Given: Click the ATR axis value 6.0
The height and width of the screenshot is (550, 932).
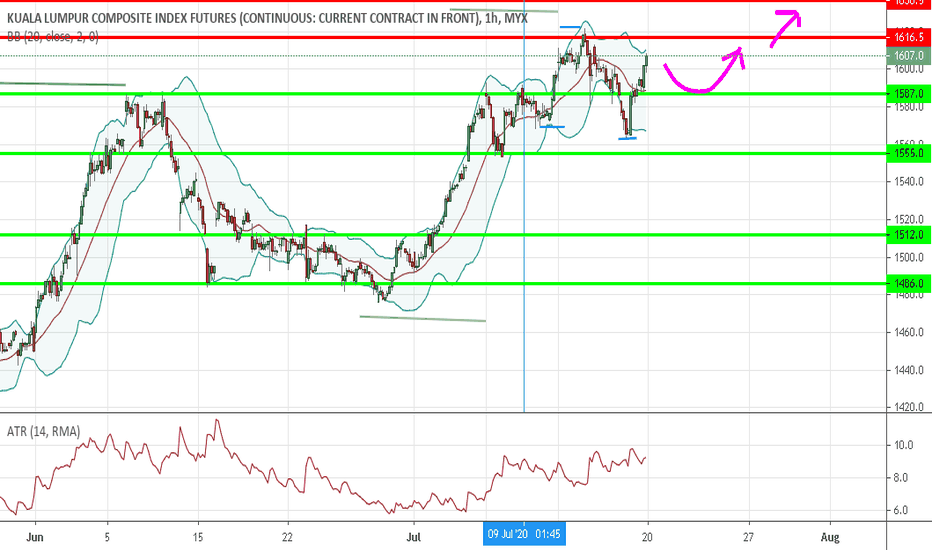Looking at the screenshot, I should coord(903,510).
